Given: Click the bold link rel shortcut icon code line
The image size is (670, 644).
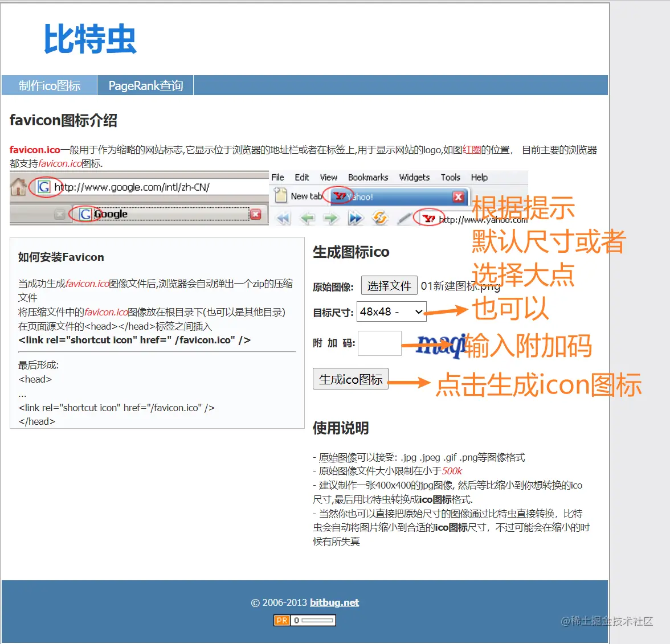Looking at the screenshot, I should (x=134, y=340).
